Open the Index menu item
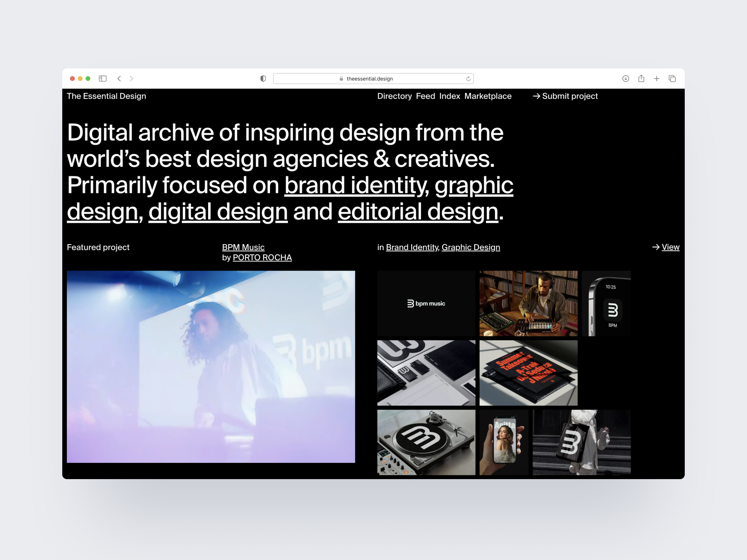Image resolution: width=747 pixels, height=560 pixels. point(450,96)
